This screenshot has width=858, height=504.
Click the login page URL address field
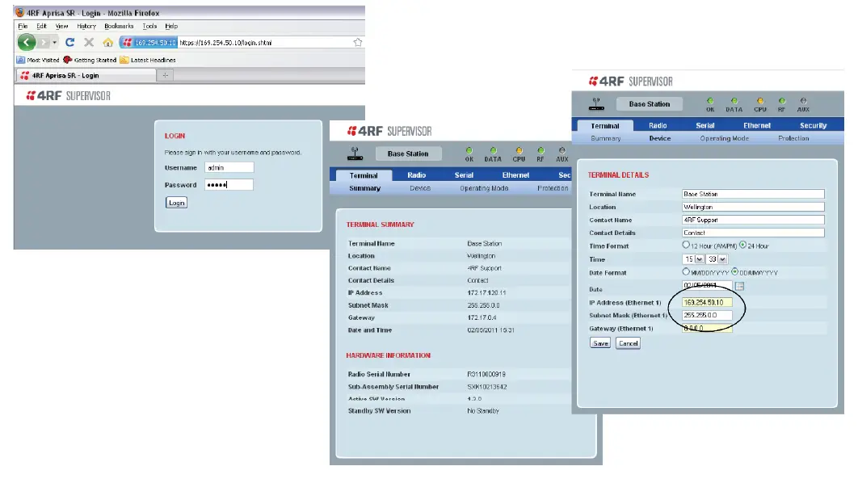[265, 42]
